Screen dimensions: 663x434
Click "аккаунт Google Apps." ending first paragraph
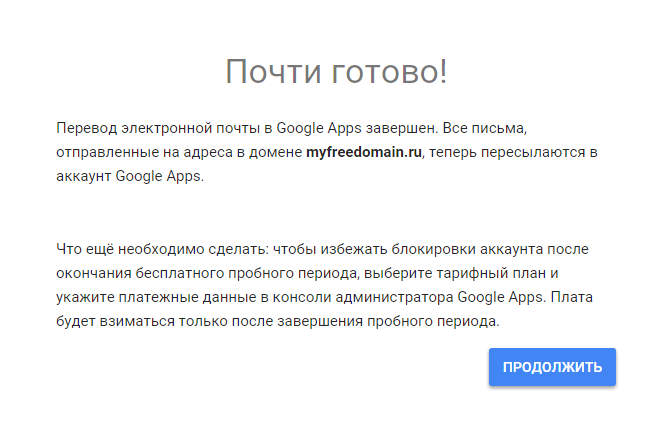tap(130, 176)
